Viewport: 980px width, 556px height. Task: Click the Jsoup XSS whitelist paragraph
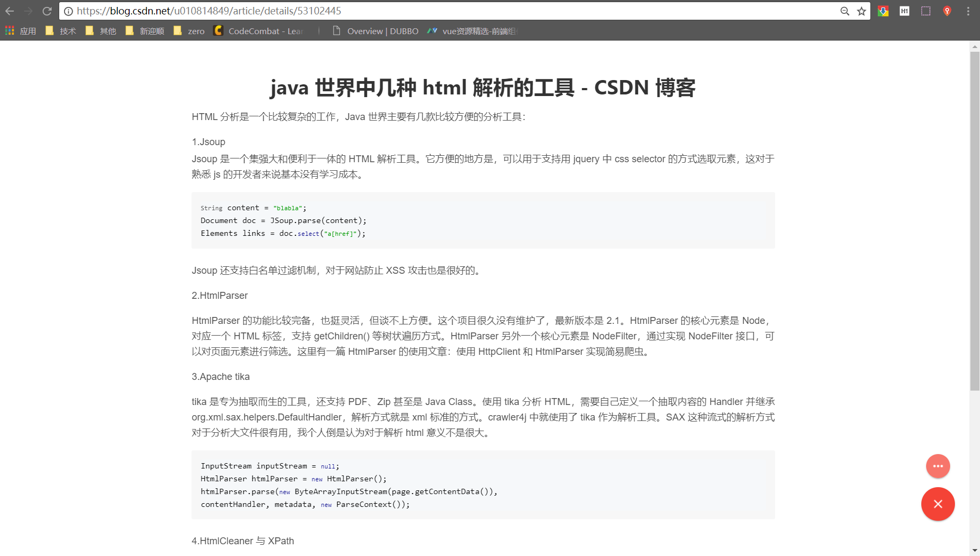[337, 271]
